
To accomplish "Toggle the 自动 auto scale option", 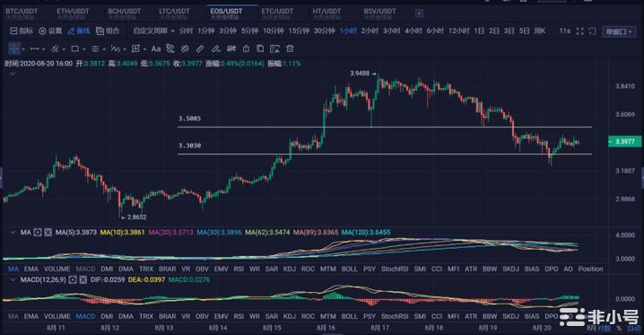I will [x=633, y=328].
